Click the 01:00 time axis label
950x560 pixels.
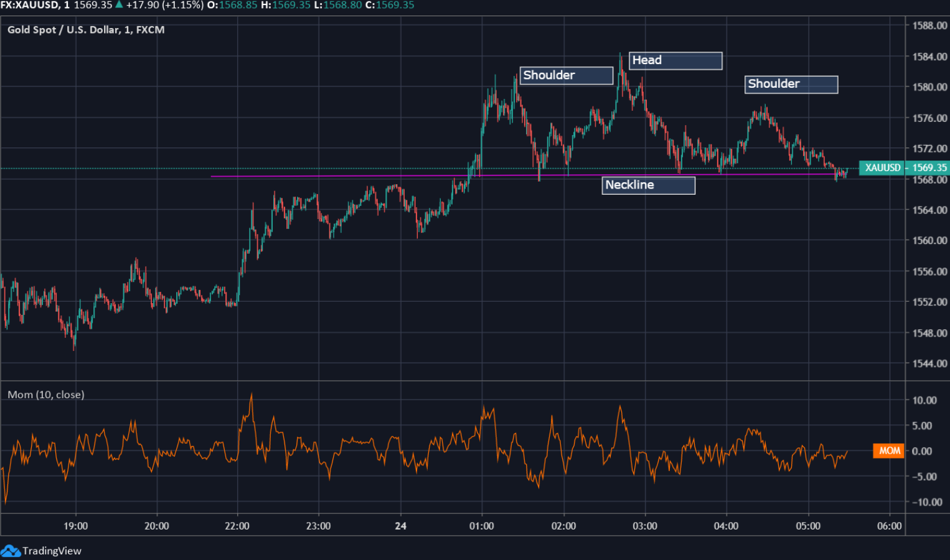pos(481,526)
